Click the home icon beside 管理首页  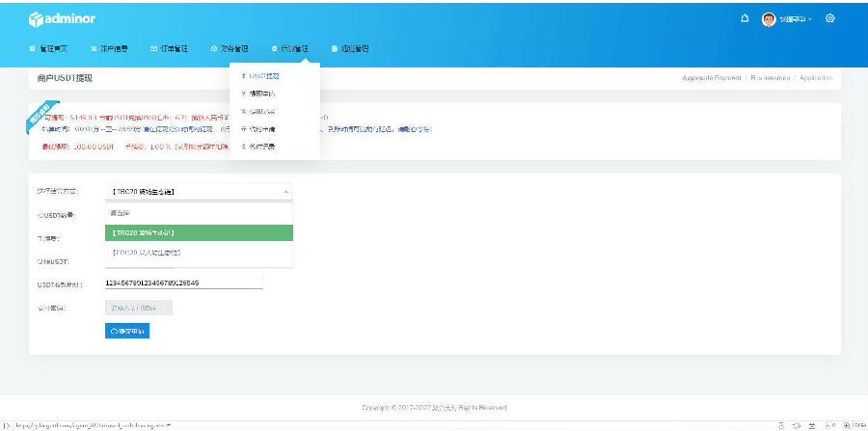pyautogui.click(x=32, y=48)
